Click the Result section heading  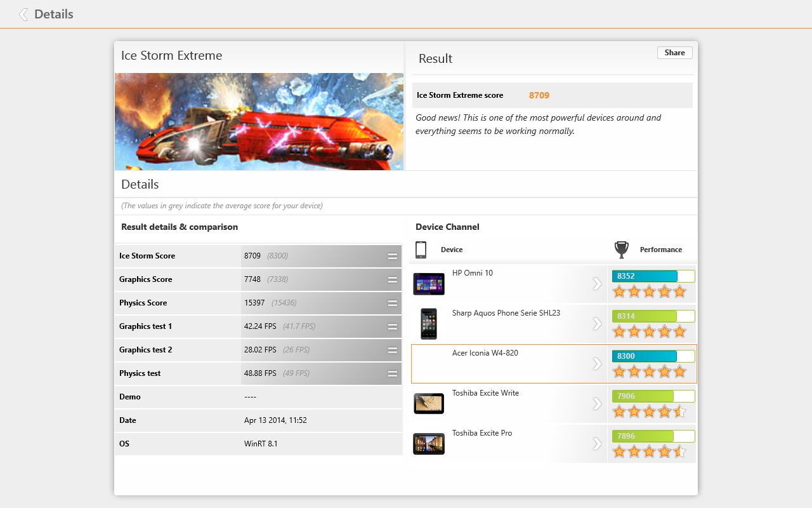tap(435, 58)
